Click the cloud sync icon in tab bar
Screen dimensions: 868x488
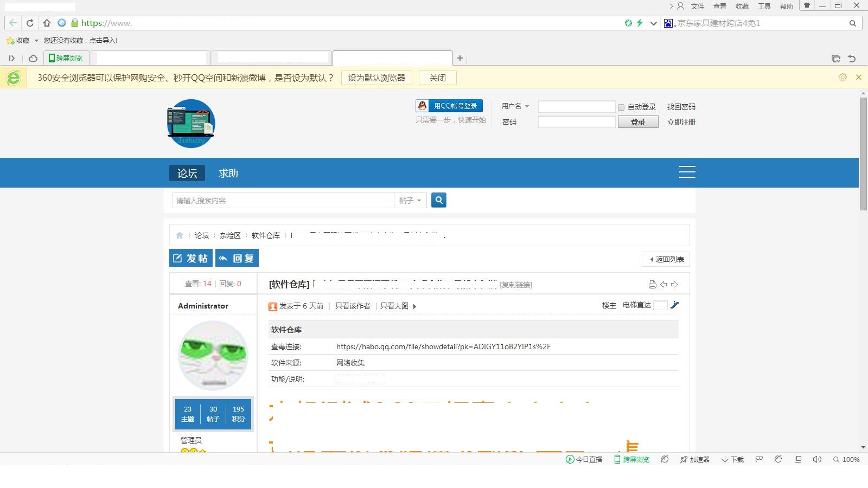pyautogui.click(x=33, y=58)
